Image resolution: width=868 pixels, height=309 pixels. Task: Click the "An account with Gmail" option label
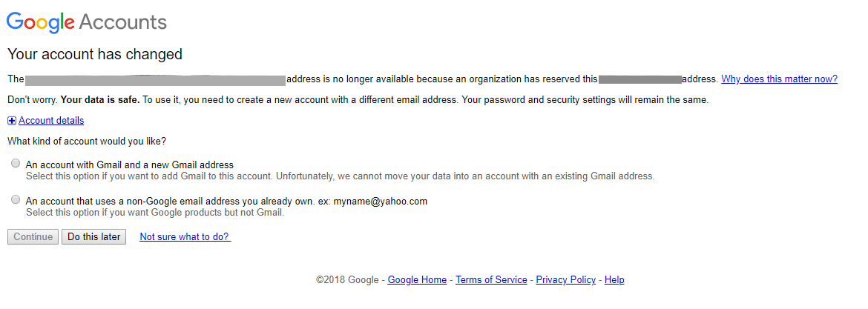tap(130, 165)
